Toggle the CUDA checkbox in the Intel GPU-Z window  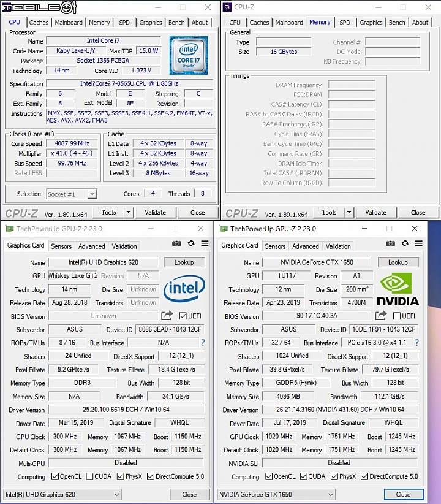(x=89, y=476)
